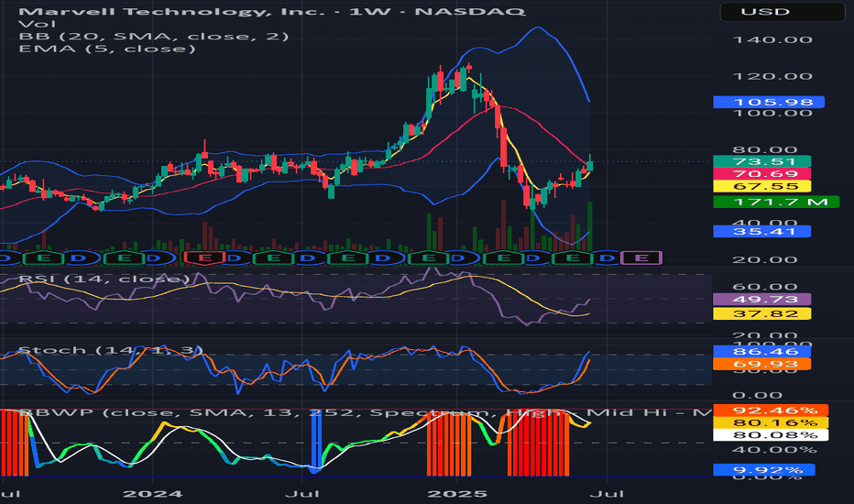Click the 92.46% BBWP label
The height and width of the screenshot is (504, 854).
pos(771,411)
